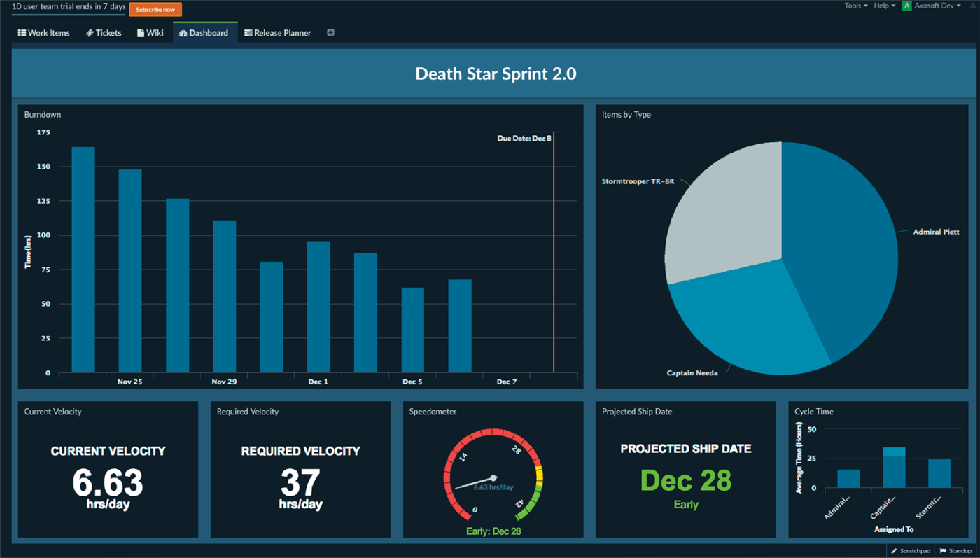The height and width of the screenshot is (558, 980).
Task: Click the Work Items list icon
Action: (x=22, y=33)
